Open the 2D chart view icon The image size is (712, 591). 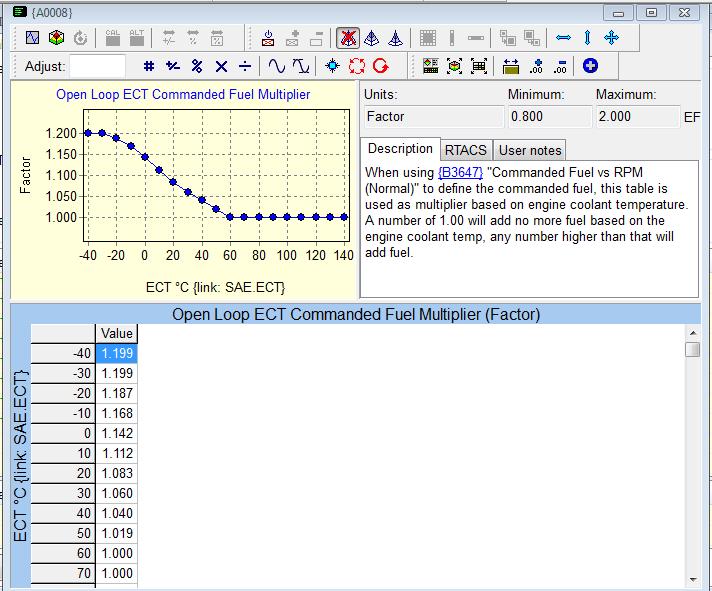coord(32,38)
